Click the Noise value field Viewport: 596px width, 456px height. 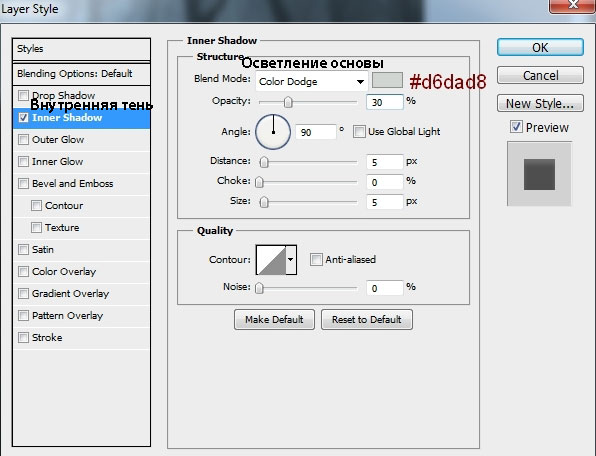coord(384,288)
